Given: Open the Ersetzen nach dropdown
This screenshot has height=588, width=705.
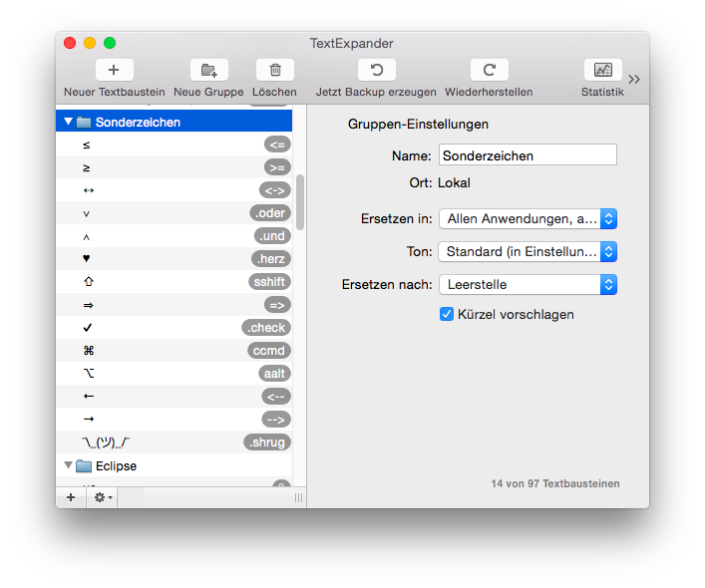Looking at the screenshot, I should click(x=528, y=284).
